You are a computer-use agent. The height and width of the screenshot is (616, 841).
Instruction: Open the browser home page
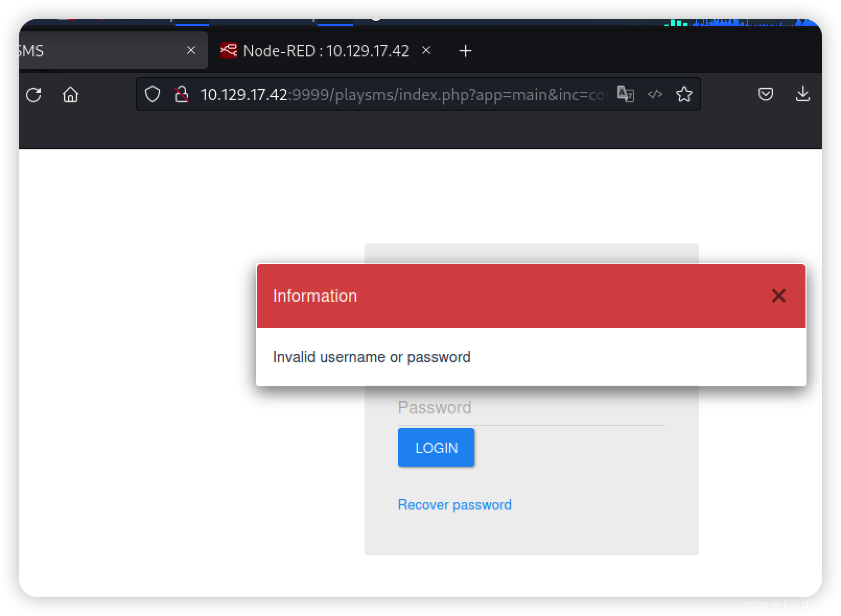pos(71,95)
